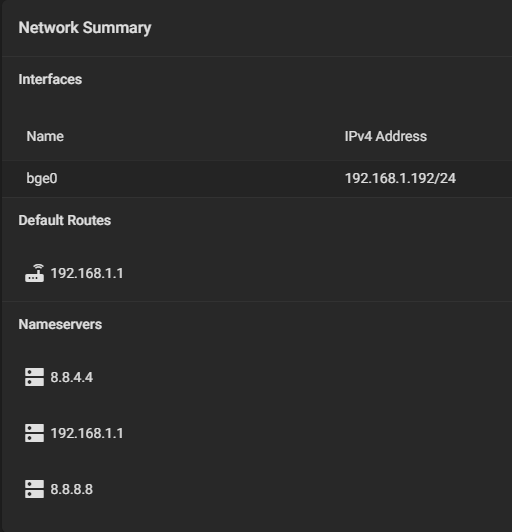The height and width of the screenshot is (532, 512).
Task: Click the 192.168.1.192/24 IPv4 address
Action: tap(400, 178)
